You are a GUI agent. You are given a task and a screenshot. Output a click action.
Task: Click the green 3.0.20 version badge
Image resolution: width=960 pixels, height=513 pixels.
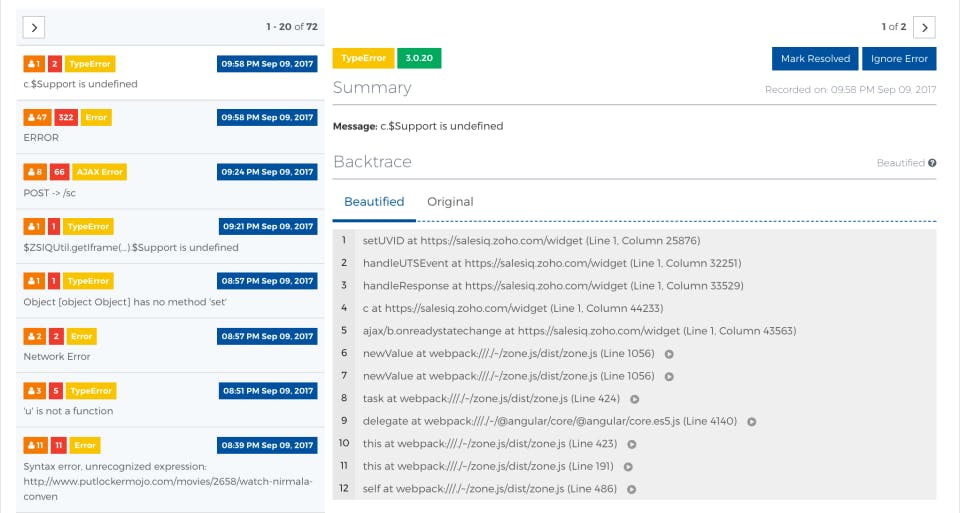[x=419, y=58]
